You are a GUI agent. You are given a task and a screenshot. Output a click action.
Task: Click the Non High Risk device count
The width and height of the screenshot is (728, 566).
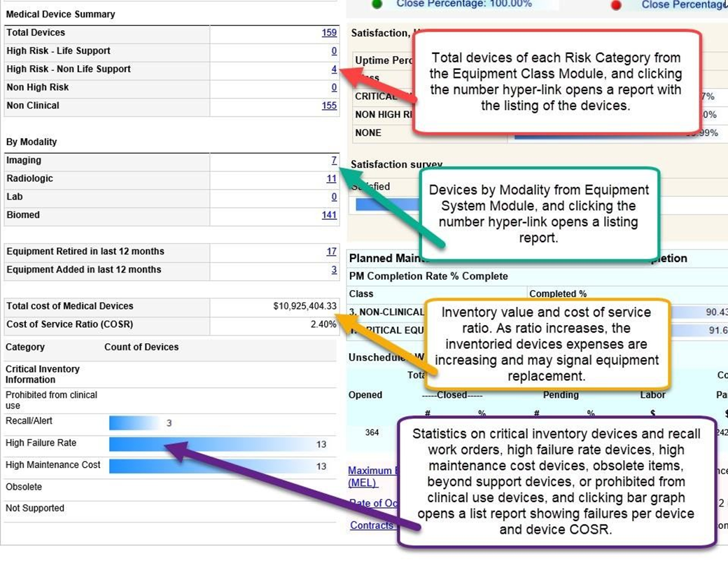tap(334, 88)
